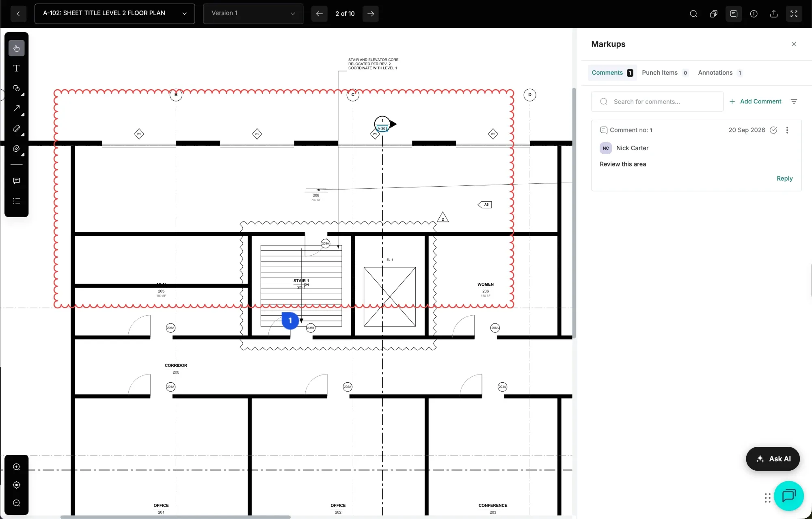This screenshot has height=519, width=812.
Task: Click Reply on Nick Carter's comment
Action: click(784, 179)
